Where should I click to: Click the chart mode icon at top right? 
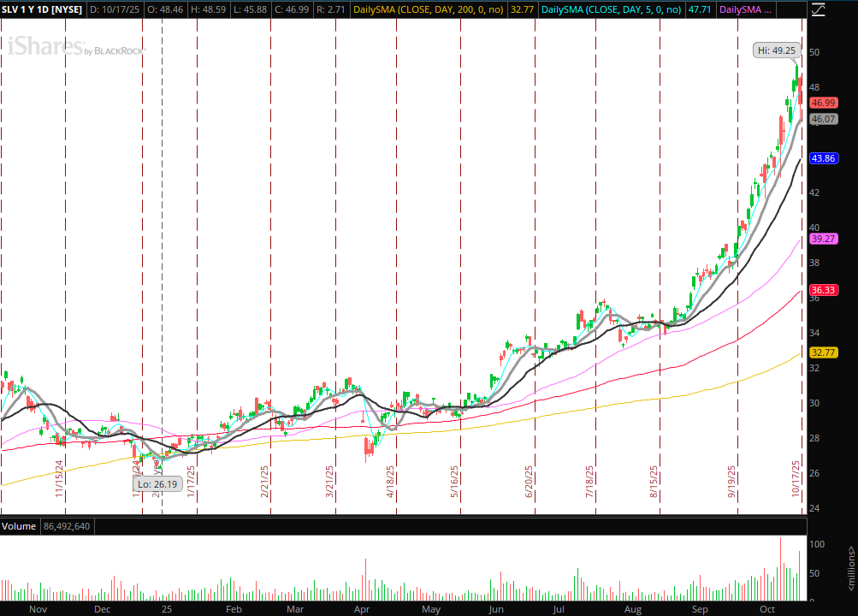pos(818,10)
